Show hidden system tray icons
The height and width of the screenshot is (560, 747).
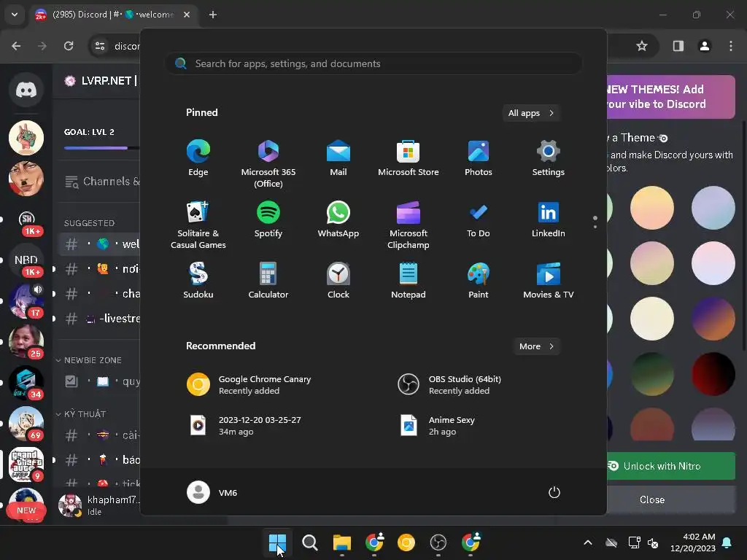coord(588,542)
